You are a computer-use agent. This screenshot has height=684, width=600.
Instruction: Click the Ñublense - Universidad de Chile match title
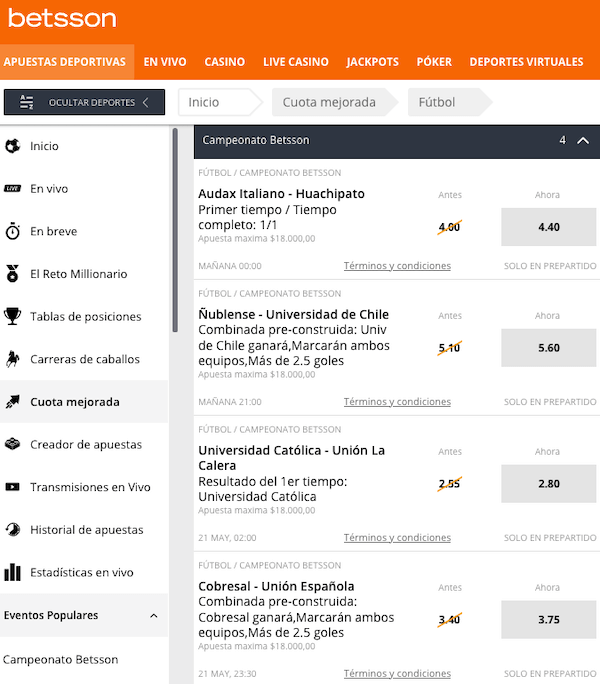(293, 314)
